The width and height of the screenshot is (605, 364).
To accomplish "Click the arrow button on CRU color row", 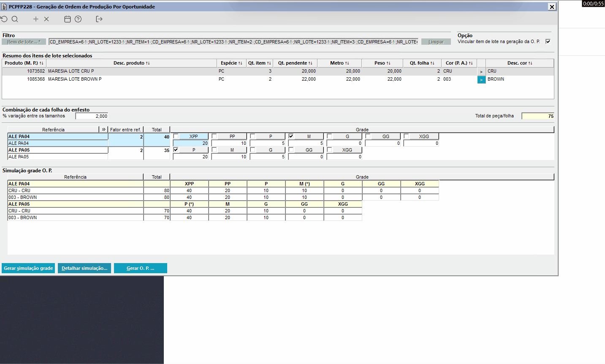I will 481,71.
